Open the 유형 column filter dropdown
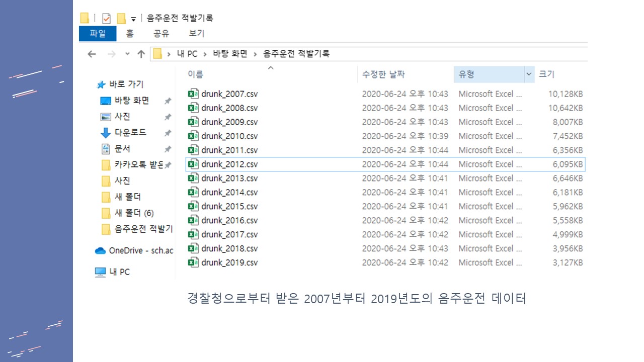The width and height of the screenshot is (644, 362). point(529,74)
